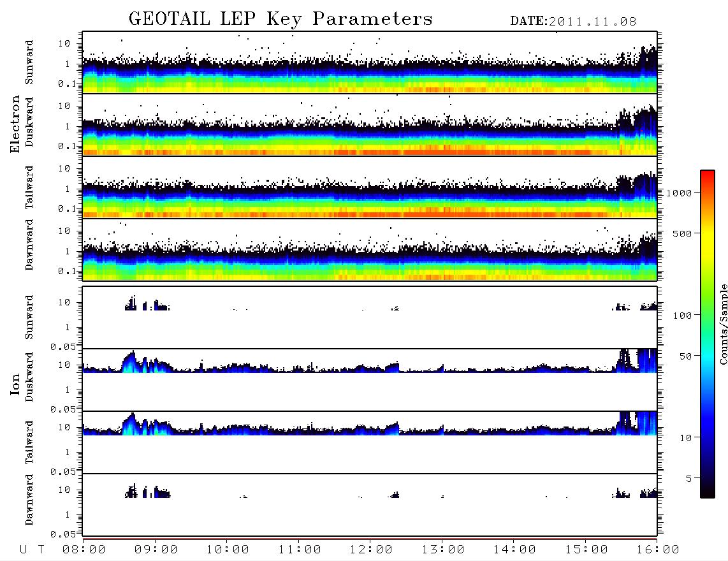Select the Electron "Sunward" axis label
Viewport: 728px width, 561px height.
pyautogui.click(x=29, y=62)
